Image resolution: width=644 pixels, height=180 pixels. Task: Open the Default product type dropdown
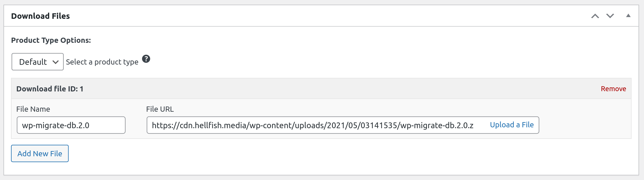[38, 62]
